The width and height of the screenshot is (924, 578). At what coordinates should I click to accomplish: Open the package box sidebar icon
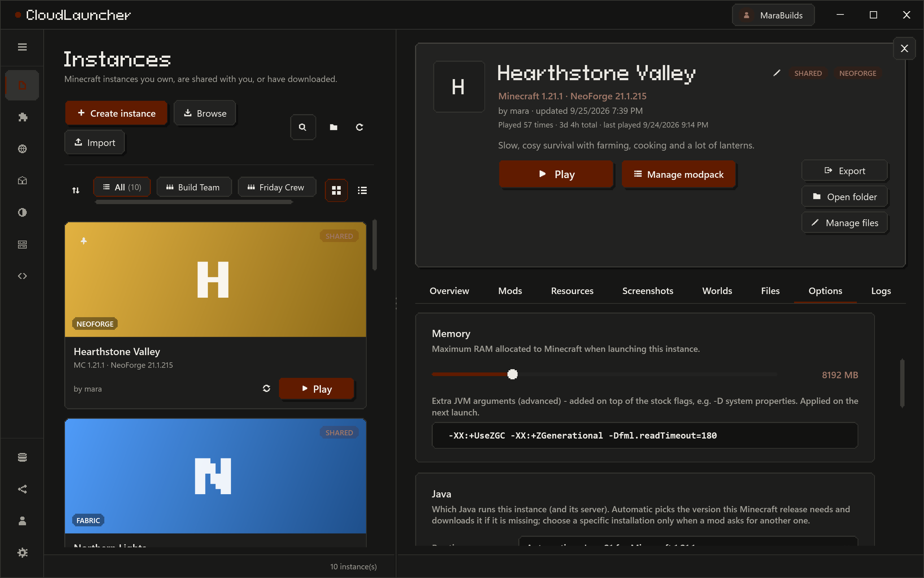(22, 180)
